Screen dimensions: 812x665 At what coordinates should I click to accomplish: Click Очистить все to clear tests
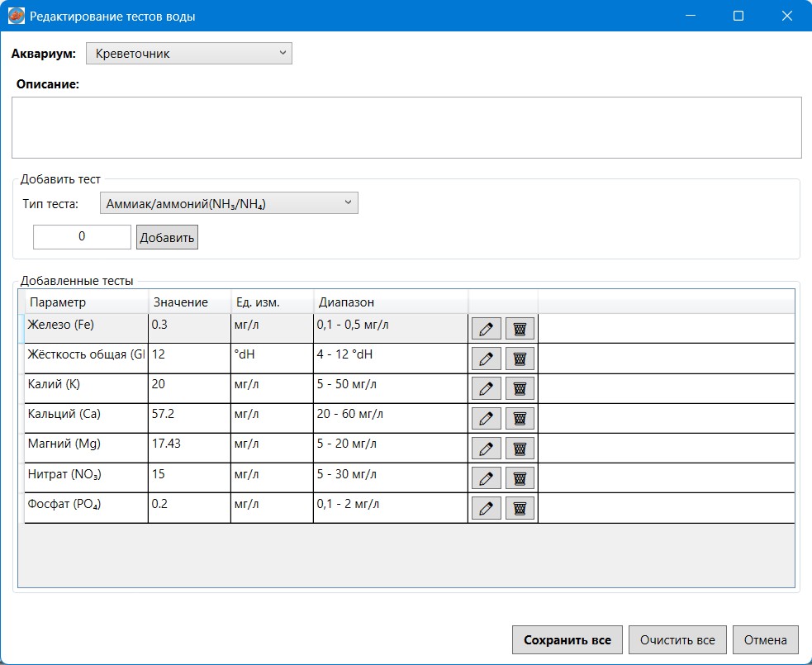coord(677,640)
